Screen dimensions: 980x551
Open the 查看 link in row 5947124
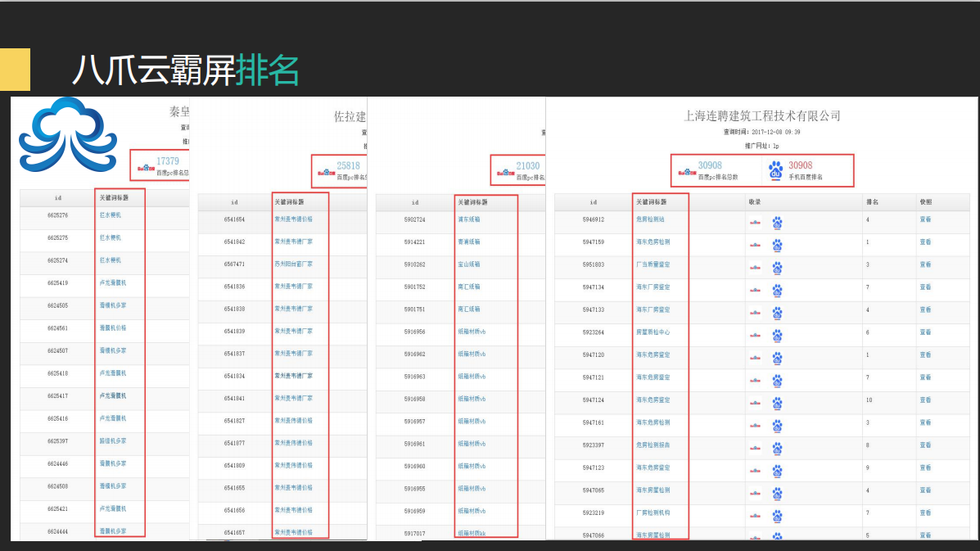925,400
